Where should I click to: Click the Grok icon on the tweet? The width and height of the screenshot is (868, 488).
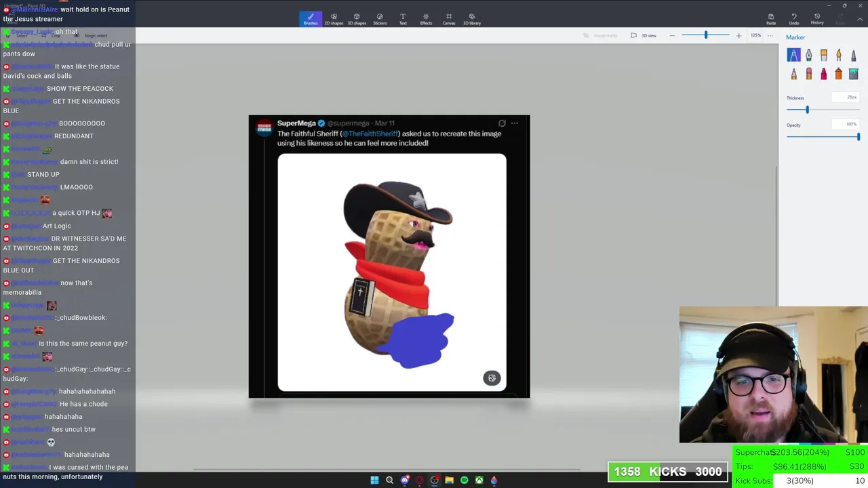(x=502, y=123)
